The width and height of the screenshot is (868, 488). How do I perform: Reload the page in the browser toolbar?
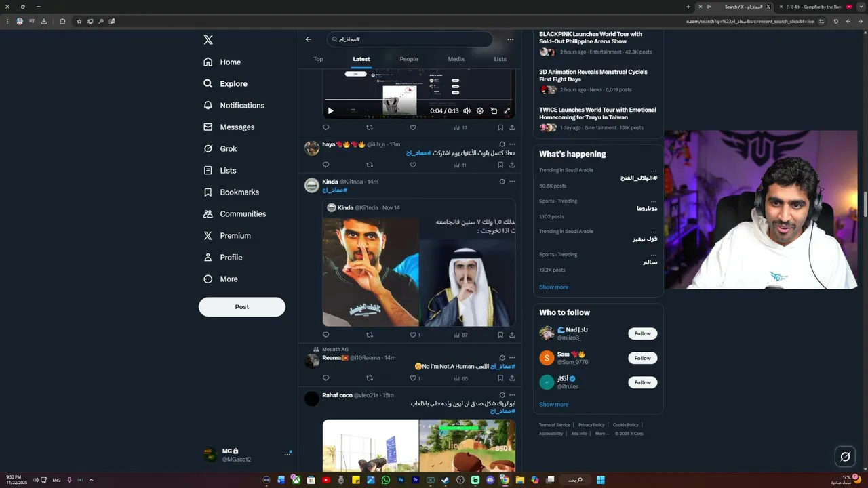pos(835,21)
